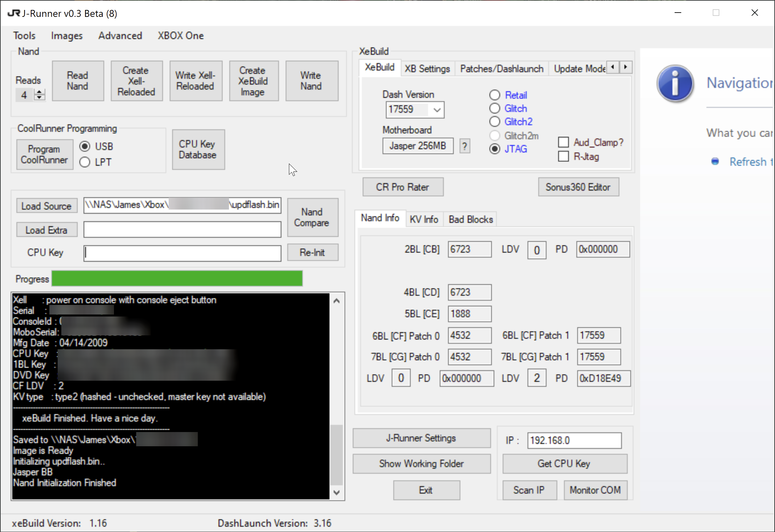Enable the R-Jtag checkbox
Screen dimensions: 775x532
(563, 156)
